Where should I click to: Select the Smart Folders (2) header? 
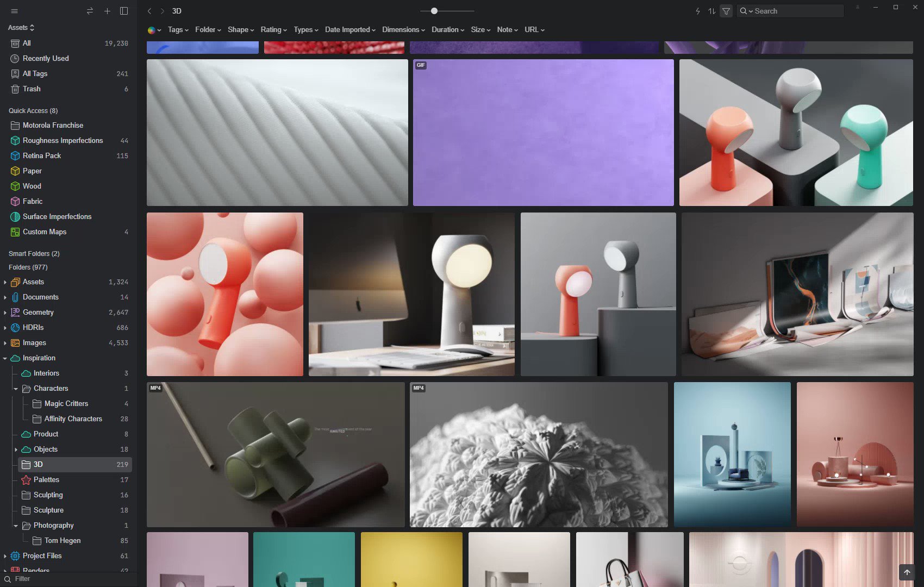34,254
